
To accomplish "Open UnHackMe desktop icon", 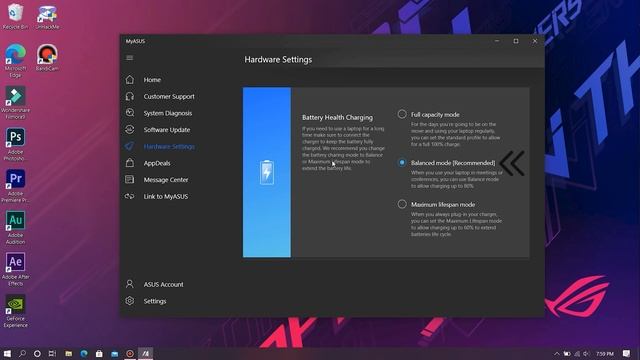I will click(47, 16).
